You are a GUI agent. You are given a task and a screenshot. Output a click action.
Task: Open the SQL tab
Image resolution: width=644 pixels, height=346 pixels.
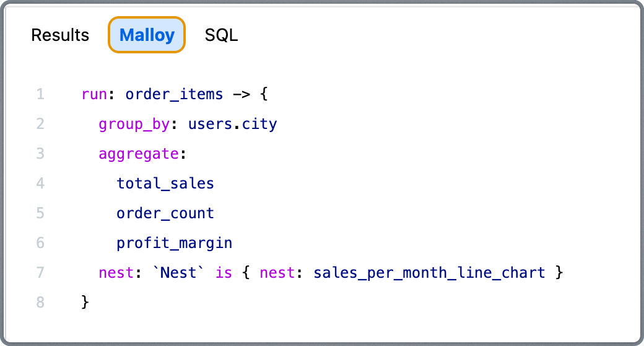point(221,35)
